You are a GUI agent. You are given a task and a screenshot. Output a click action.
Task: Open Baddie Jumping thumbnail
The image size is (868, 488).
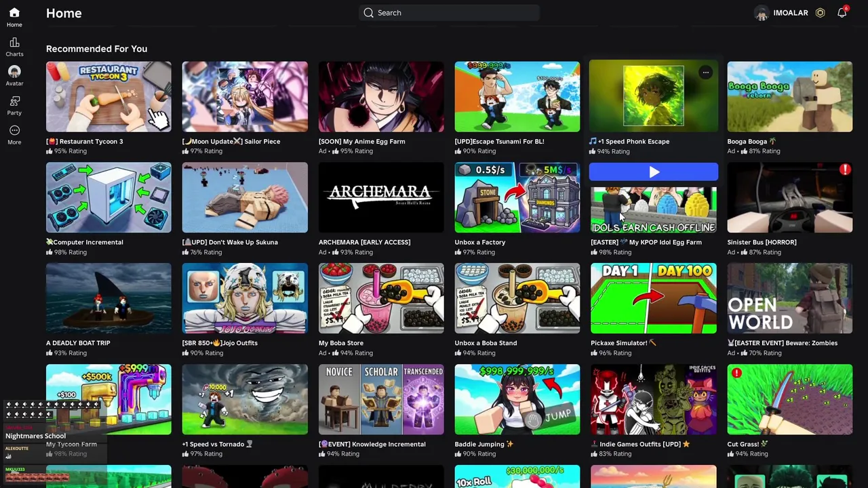pos(517,400)
